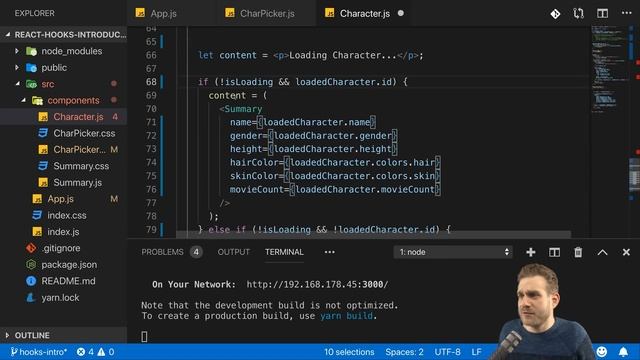
Task: Click 'movieCount' attribute on line 76
Action: pos(256,189)
